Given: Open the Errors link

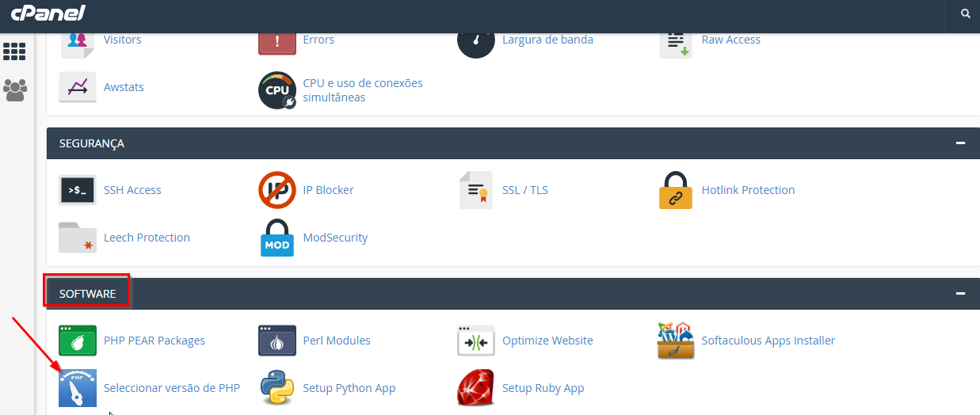Looking at the screenshot, I should [x=318, y=40].
